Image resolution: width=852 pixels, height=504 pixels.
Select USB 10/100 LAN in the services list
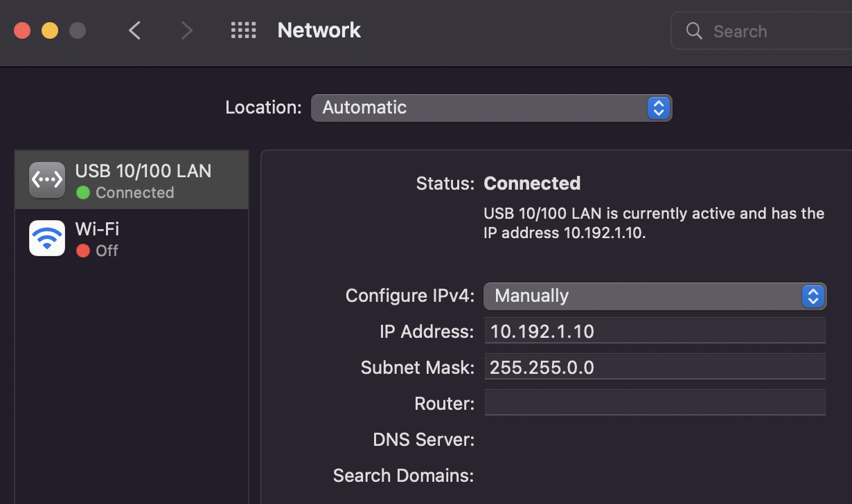132,180
